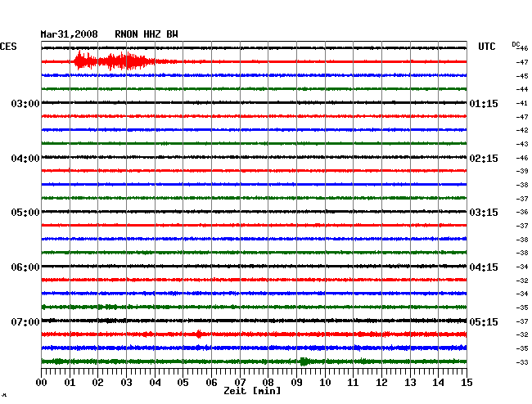
Task: Select the 06:00 local time label
Action: click(x=25, y=267)
